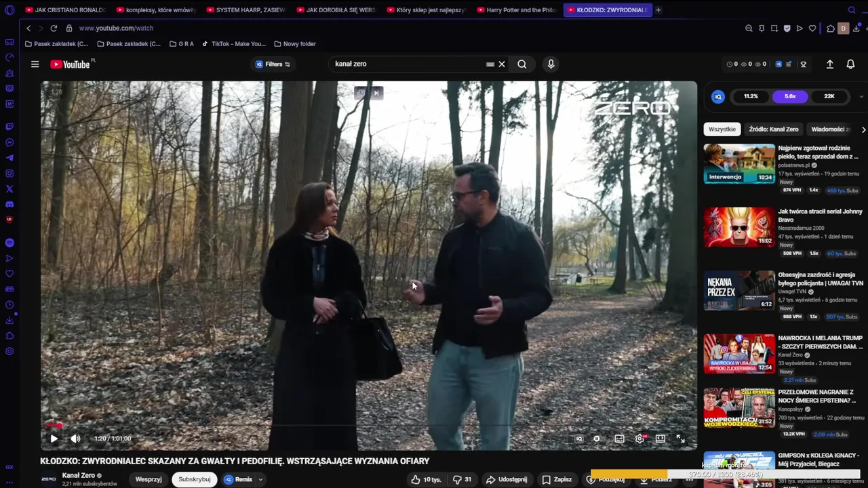Click the 'Wszystkie' filter chip
Image resolution: width=868 pixels, height=488 pixels.
click(x=722, y=129)
